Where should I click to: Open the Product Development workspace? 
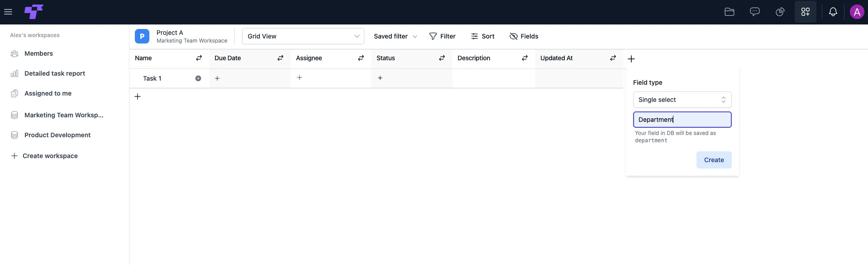pos(57,135)
